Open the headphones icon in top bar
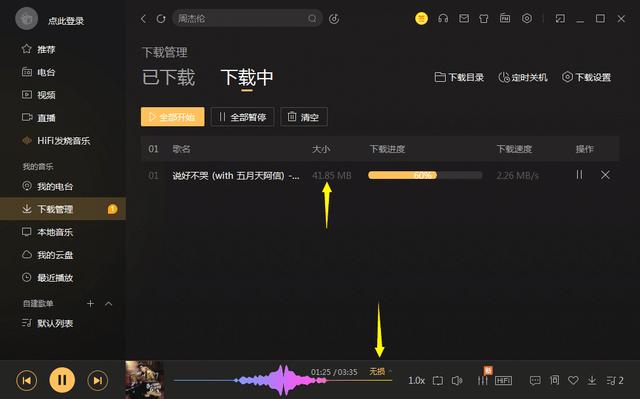640x399 pixels. [x=443, y=18]
